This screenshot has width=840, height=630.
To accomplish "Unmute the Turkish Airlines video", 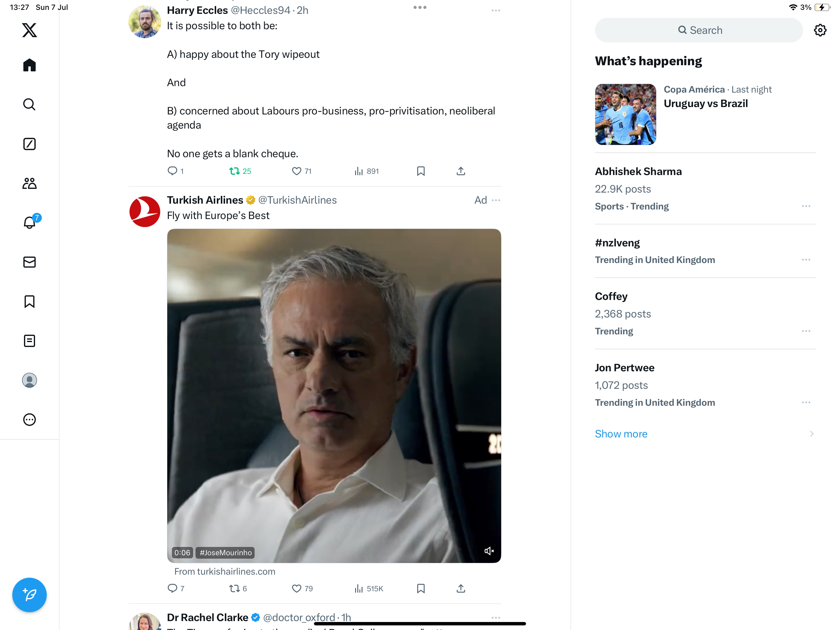I will click(489, 551).
